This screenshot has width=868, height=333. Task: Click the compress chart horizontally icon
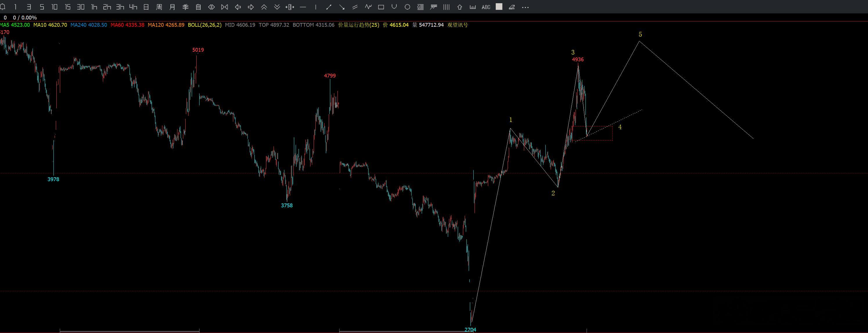[x=225, y=7]
